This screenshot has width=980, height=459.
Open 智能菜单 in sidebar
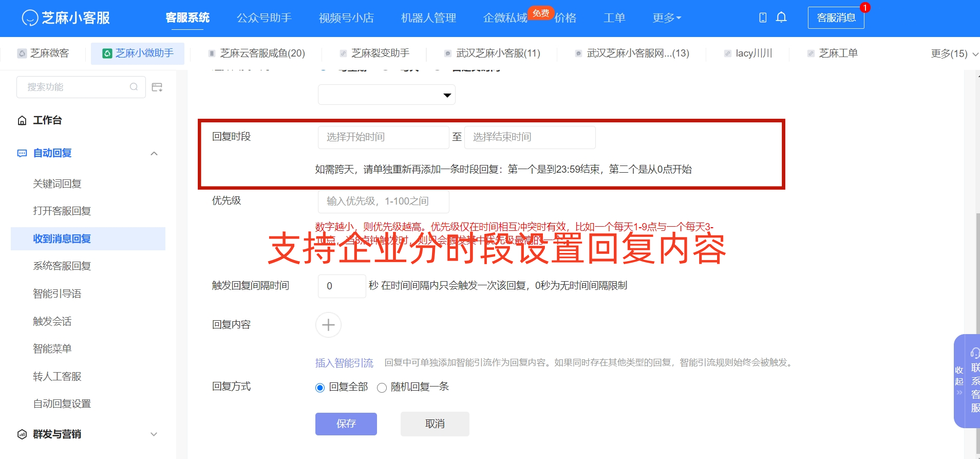click(52, 349)
